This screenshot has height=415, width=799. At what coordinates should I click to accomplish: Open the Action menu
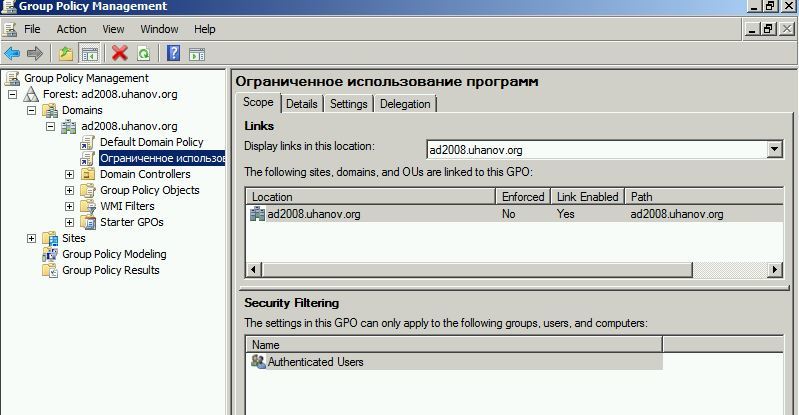(x=71, y=29)
